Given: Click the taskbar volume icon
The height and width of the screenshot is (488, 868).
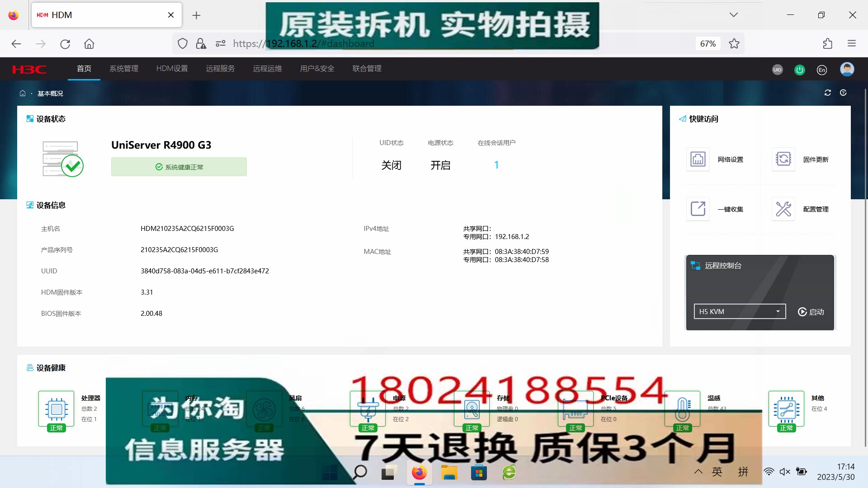Looking at the screenshot, I should tap(785, 472).
